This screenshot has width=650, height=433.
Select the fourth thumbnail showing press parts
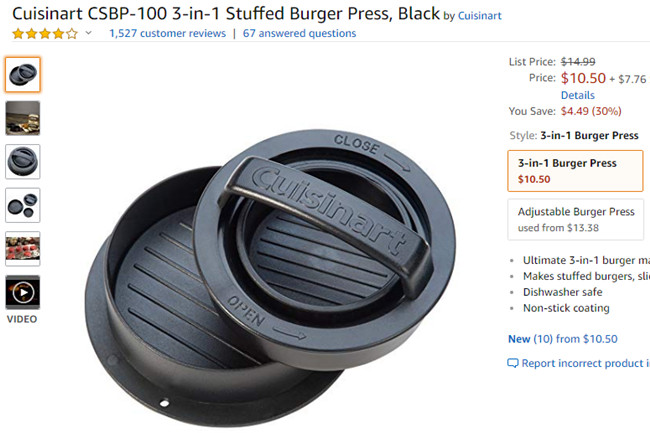22,206
